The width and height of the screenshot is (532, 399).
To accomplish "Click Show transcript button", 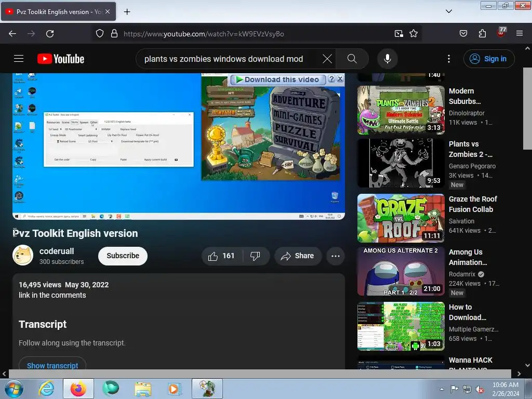I will pos(52,365).
